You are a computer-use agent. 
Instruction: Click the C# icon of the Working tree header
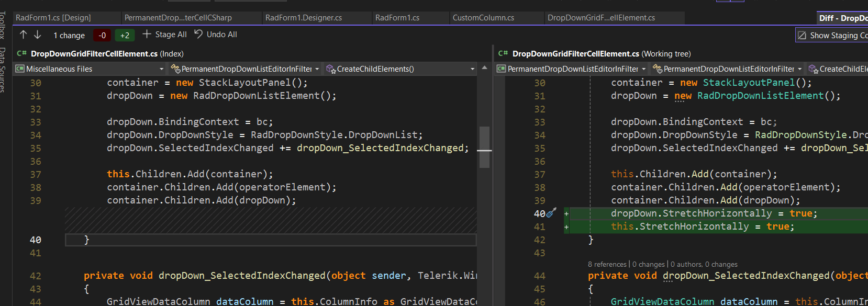coord(503,53)
